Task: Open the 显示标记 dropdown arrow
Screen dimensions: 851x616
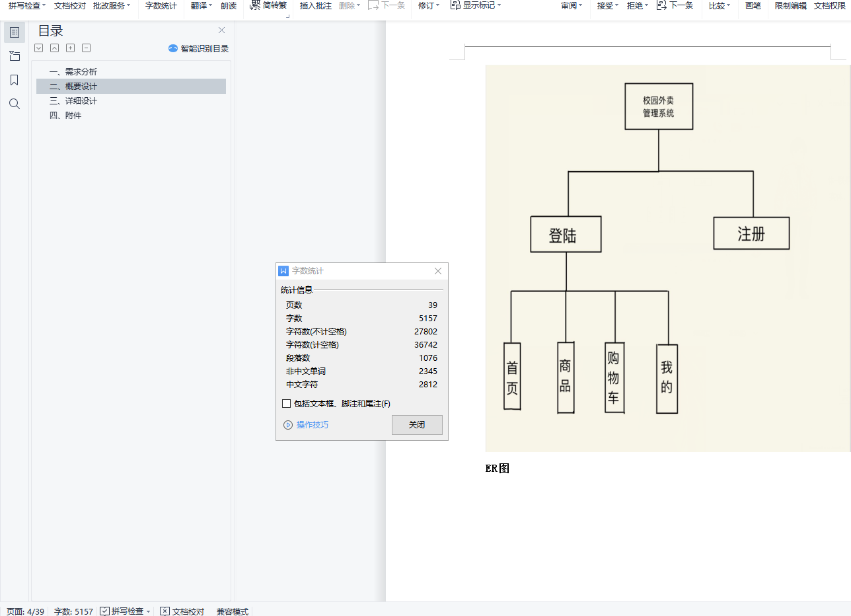Action: (499, 5)
